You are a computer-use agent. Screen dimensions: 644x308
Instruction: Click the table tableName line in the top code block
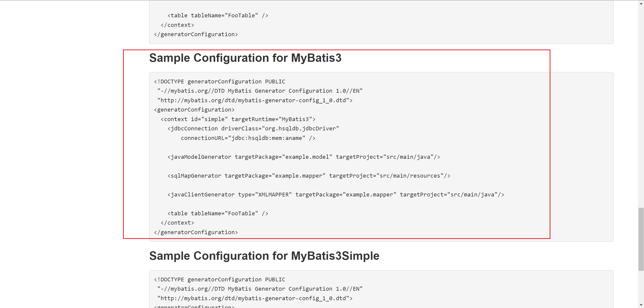point(218,15)
